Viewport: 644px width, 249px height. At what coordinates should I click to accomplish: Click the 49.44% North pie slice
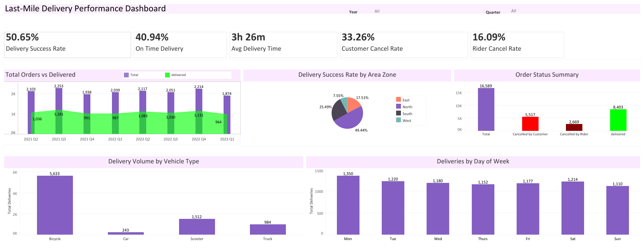coord(351,120)
